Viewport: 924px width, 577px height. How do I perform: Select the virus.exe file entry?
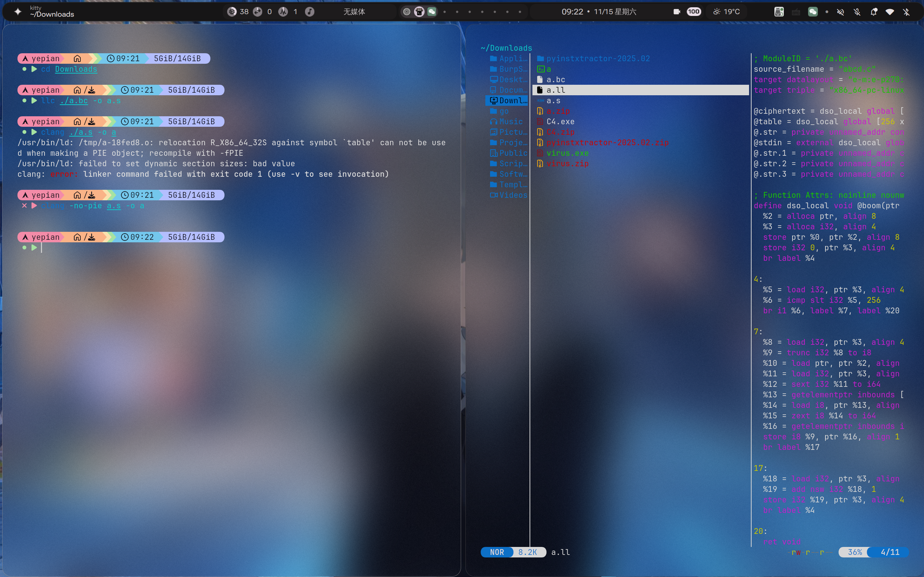pyautogui.click(x=567, y=153)
